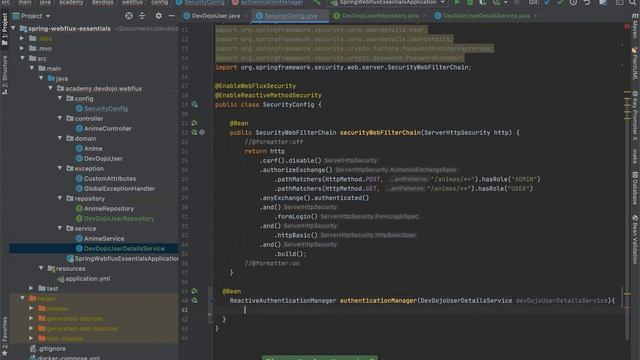The width and height of the screenshot is (640, 360).
Task: Click the locate-in-project target icon
Action: (x=129, y=16)
